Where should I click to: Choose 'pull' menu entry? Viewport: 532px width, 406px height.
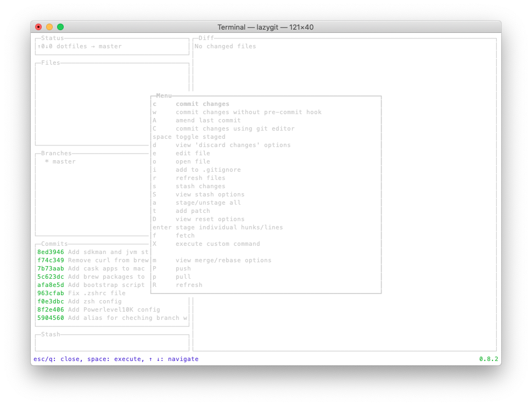(x=266, y=277)
